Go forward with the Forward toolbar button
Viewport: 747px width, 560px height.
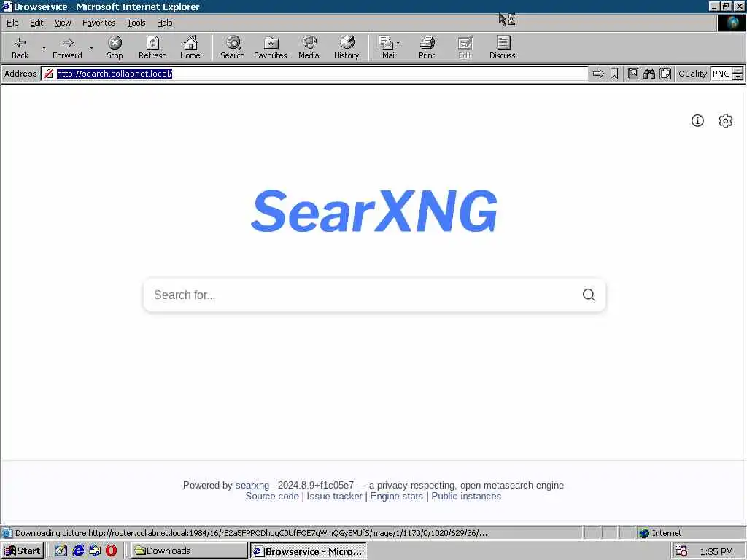coord(67,47)
